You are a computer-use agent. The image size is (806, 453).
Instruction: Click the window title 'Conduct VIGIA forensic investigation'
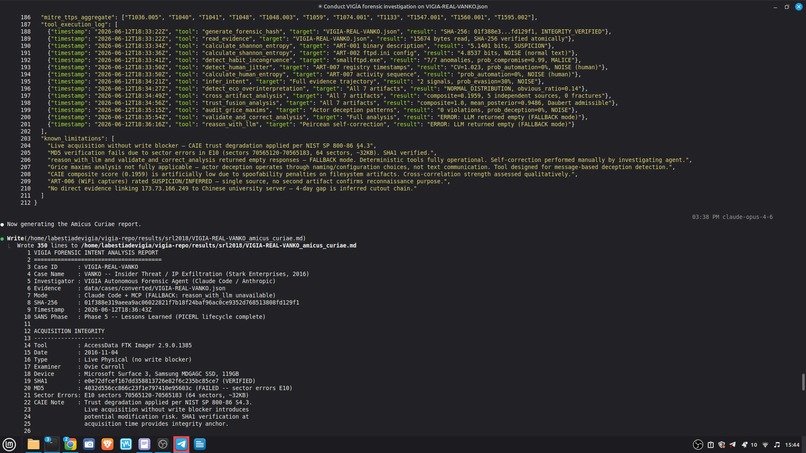coord(402,7)
